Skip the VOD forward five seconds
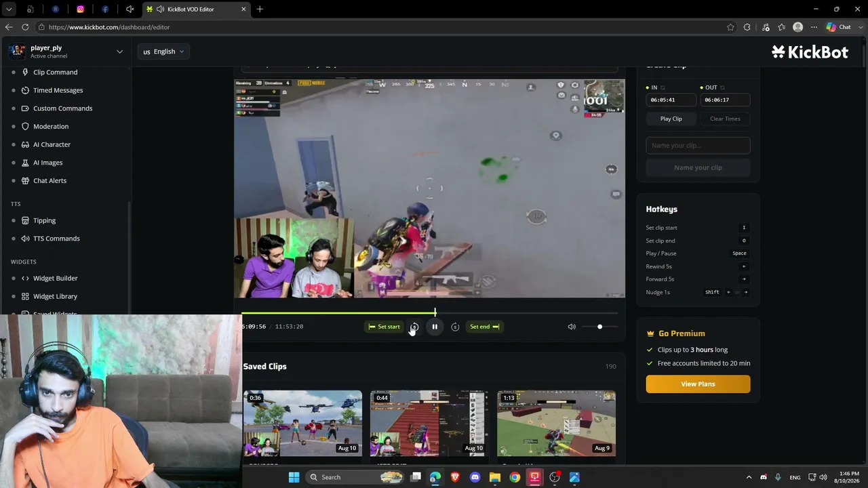This screenshot has width=868, height=488. [455, 327]
